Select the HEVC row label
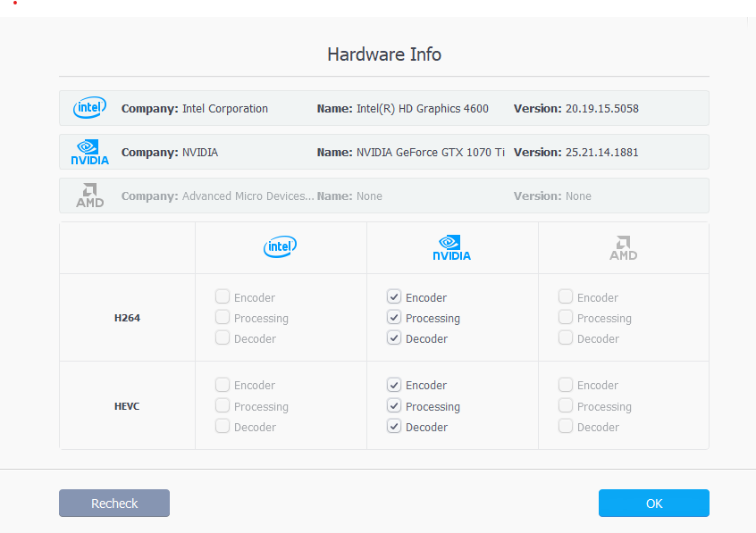 point(127,406)
